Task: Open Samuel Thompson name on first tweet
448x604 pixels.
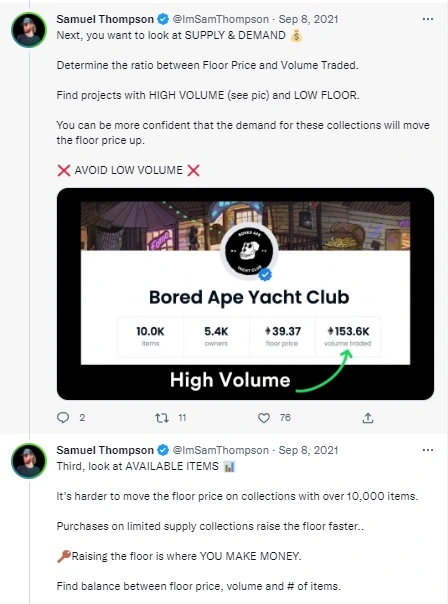Action: (x=105, y=19)
